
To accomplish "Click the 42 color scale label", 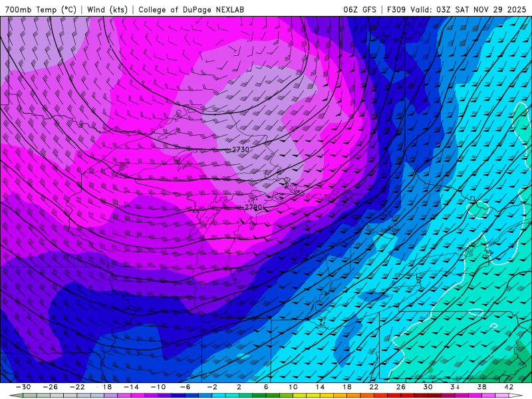I will coord(509,387).
